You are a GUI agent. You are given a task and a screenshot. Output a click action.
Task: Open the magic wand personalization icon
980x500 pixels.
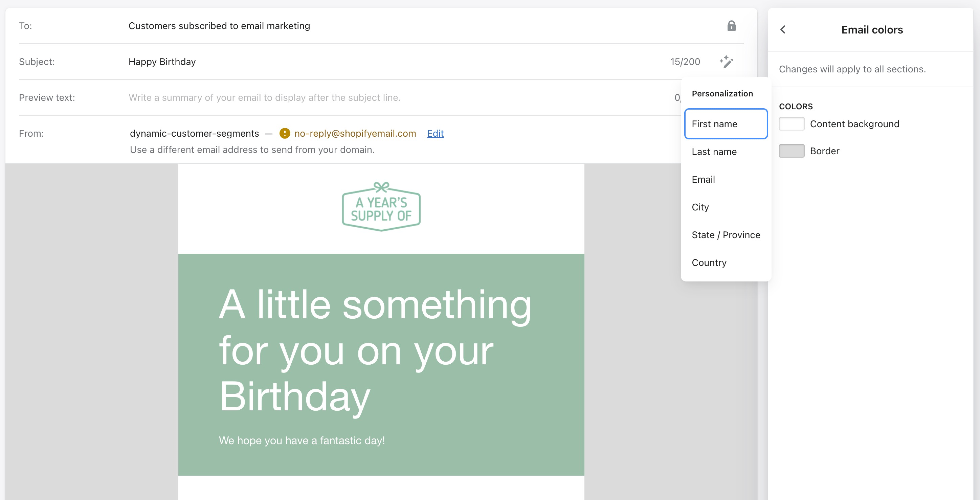pos(726,62)
